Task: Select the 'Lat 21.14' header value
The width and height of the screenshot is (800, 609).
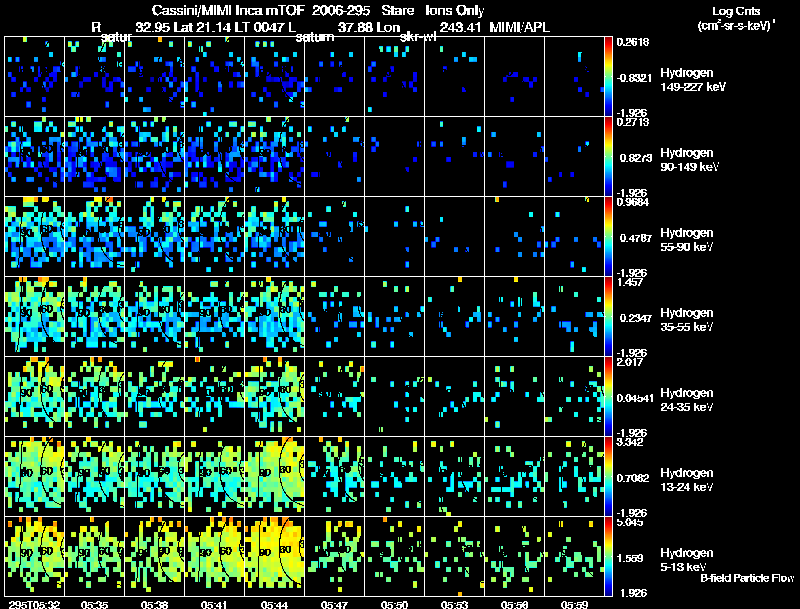Action: [x=202, y=27]
